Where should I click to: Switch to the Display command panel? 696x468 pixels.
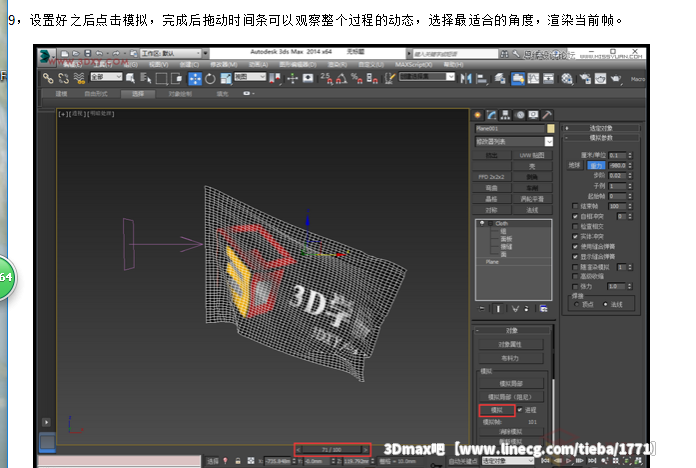(533, 115)
